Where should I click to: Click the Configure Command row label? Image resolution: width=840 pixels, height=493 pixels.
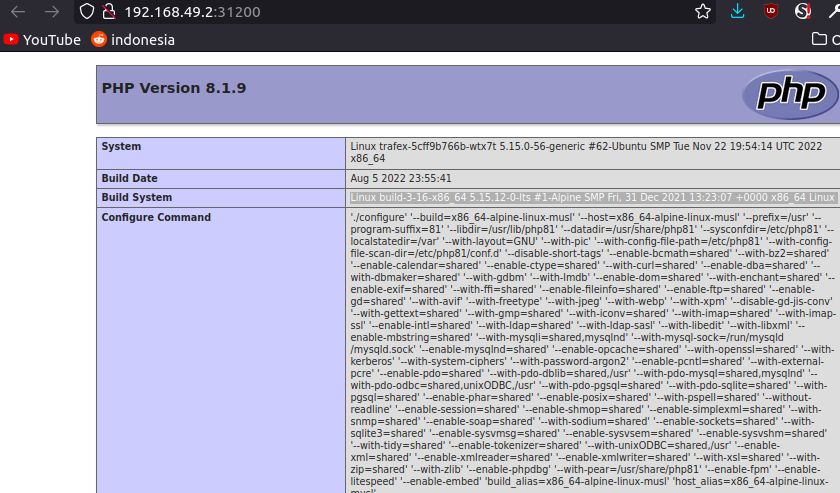[156, 217]
